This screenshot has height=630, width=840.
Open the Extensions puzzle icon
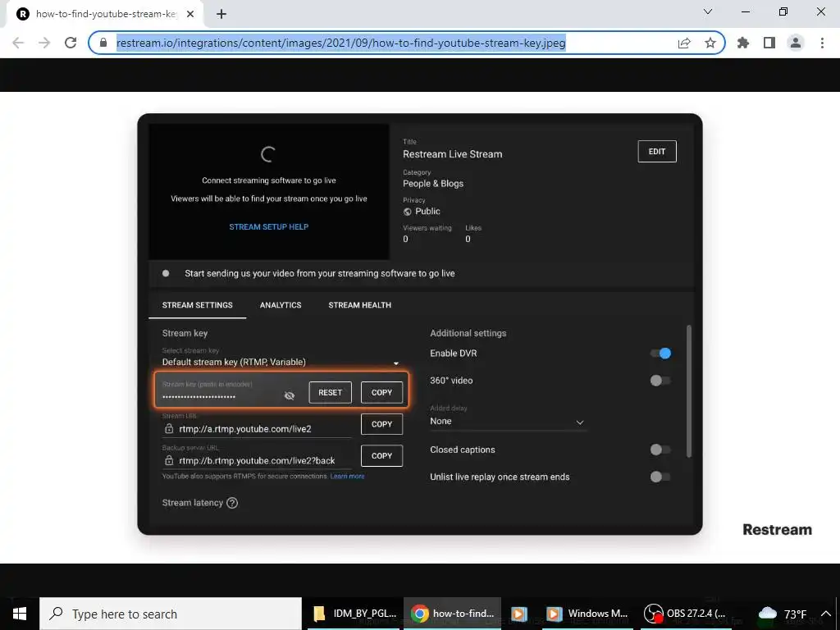click(x=743, y=43)
